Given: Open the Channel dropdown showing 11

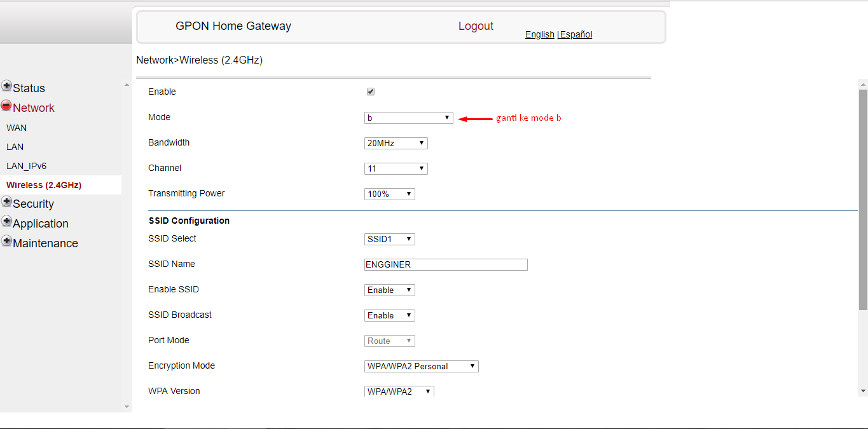Looking at the screenshot, I should pyautogui.click(x=396, y=168).
